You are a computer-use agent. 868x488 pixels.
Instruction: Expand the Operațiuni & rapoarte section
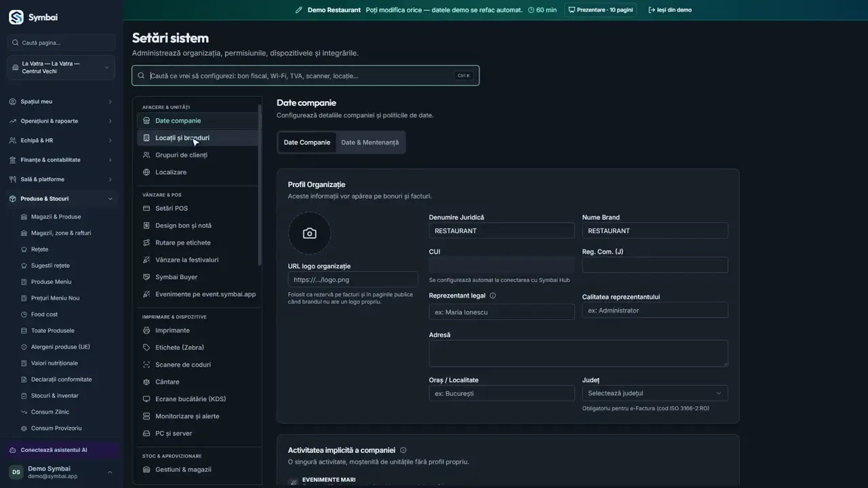click(61, 121)
